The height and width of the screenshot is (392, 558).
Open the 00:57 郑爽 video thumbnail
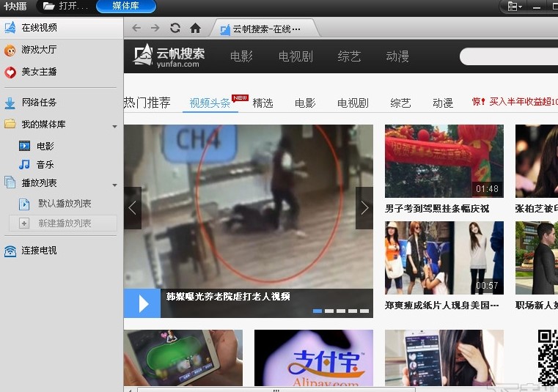[x=444, y=258]
